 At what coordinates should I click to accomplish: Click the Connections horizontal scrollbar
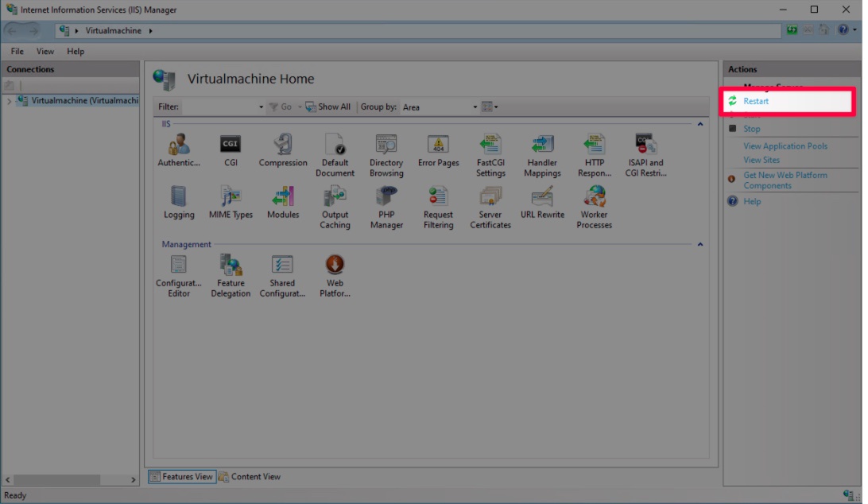[x=56, y=479]
